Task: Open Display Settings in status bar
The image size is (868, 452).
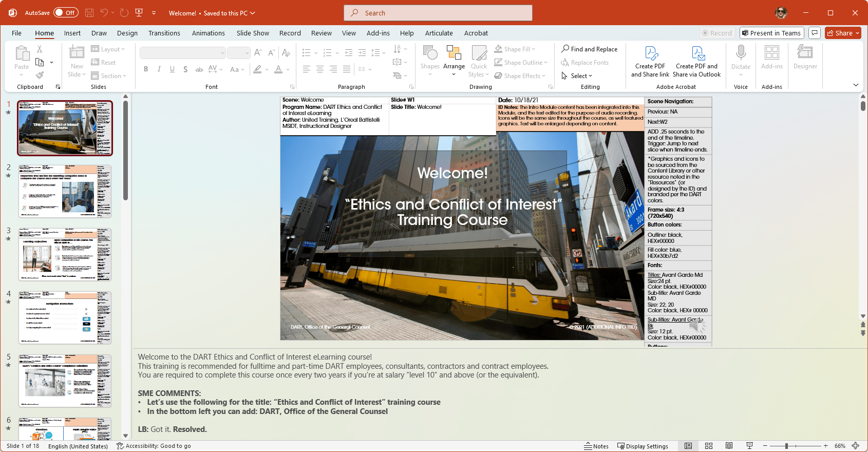Action: point(643,446)
